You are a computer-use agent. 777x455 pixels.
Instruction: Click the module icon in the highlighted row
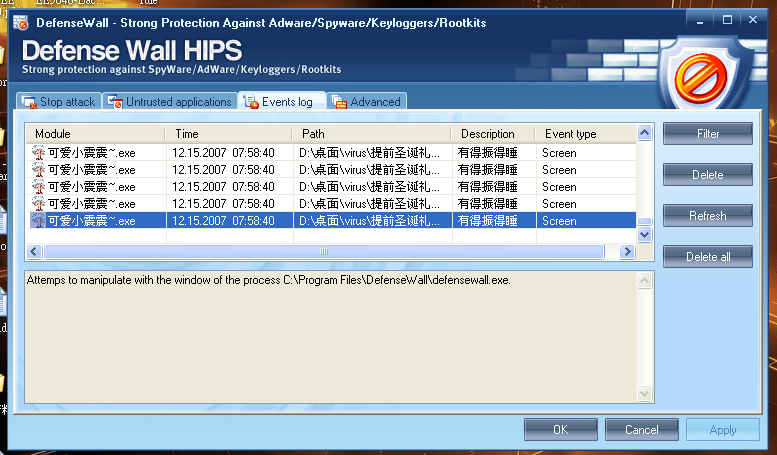click(x=38, y=221)
